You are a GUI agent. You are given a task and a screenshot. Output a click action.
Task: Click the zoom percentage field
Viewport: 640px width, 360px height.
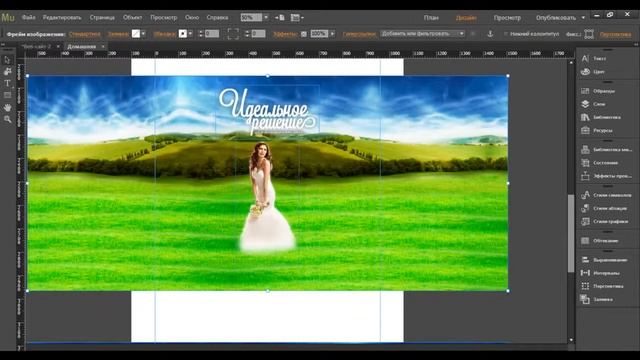[251, 18]
